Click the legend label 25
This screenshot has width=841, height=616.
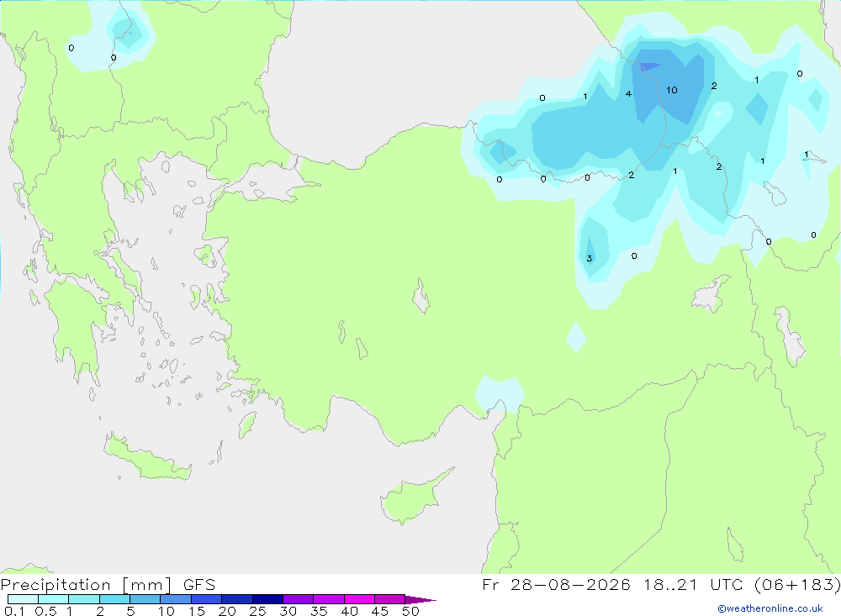257,611
